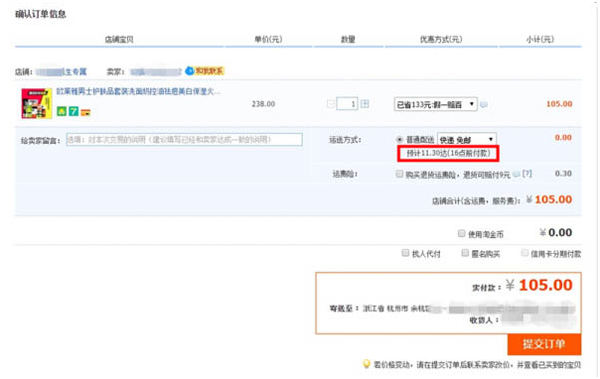Screen dimensions: 600x379
Task: Open the 快递 免邮 shipping dropdown
Action: tap(467, 139)
